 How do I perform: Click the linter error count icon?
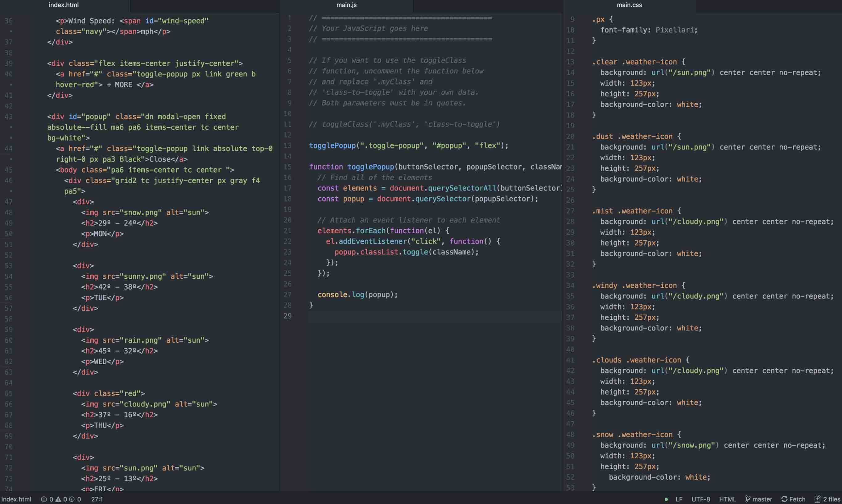pyautogui.click(x=44, y=499)
